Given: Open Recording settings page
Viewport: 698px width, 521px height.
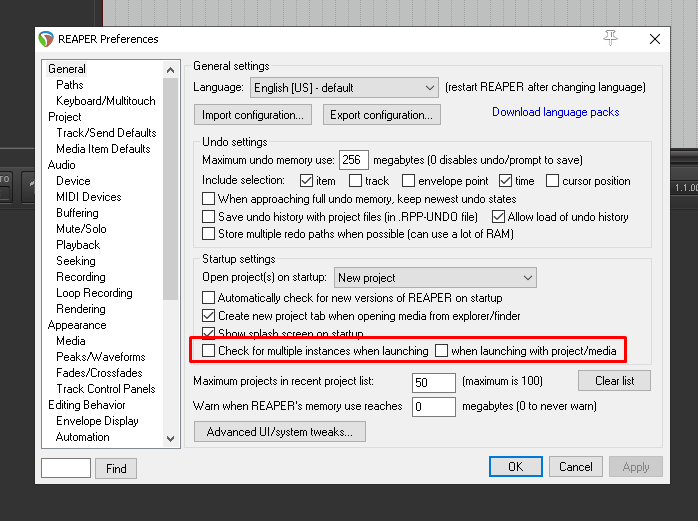Looking at the screenshot, I should (x=81, y=277).
